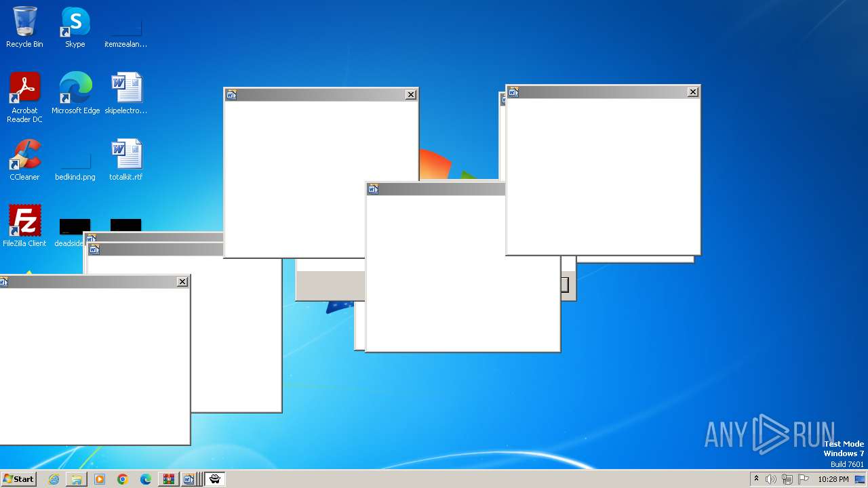Select the totalkit.rtf document icon

click(125, 160)
